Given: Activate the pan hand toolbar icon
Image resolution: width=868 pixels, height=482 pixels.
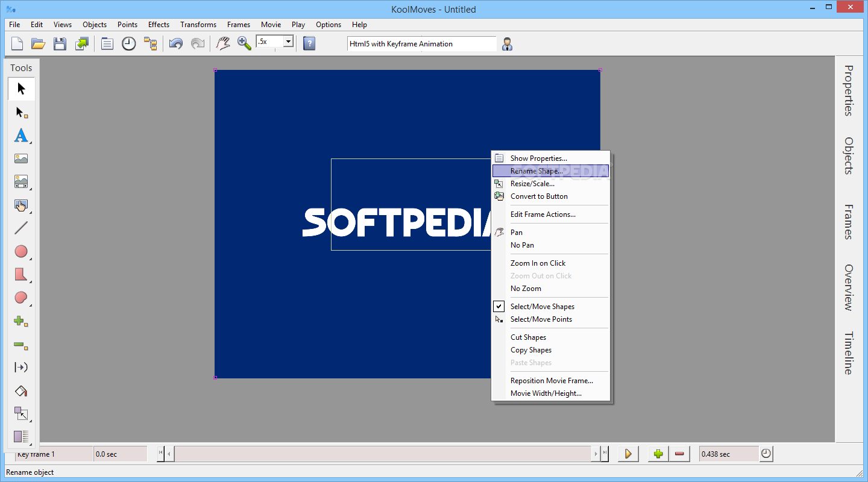Looking at the screenshot, I should point(223,43).
